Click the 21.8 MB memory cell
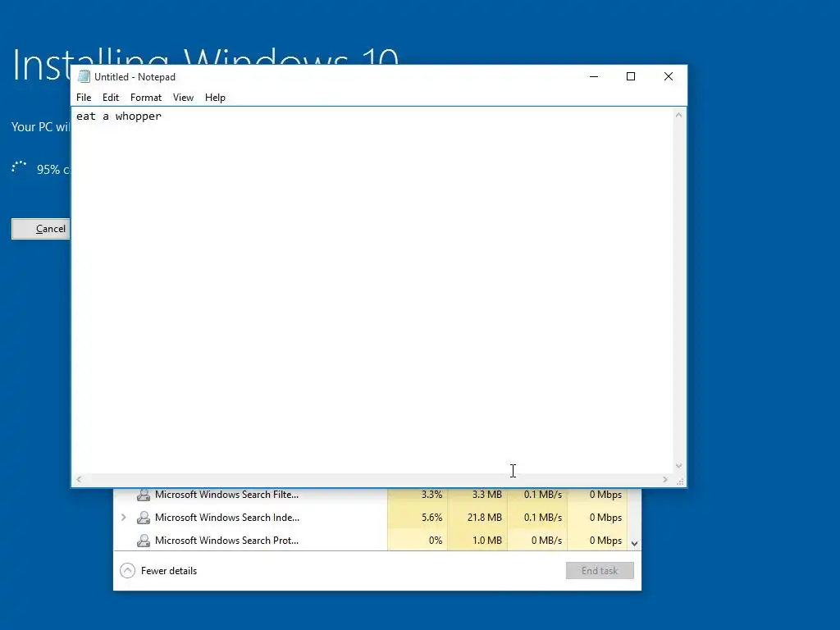 (477, 518)
